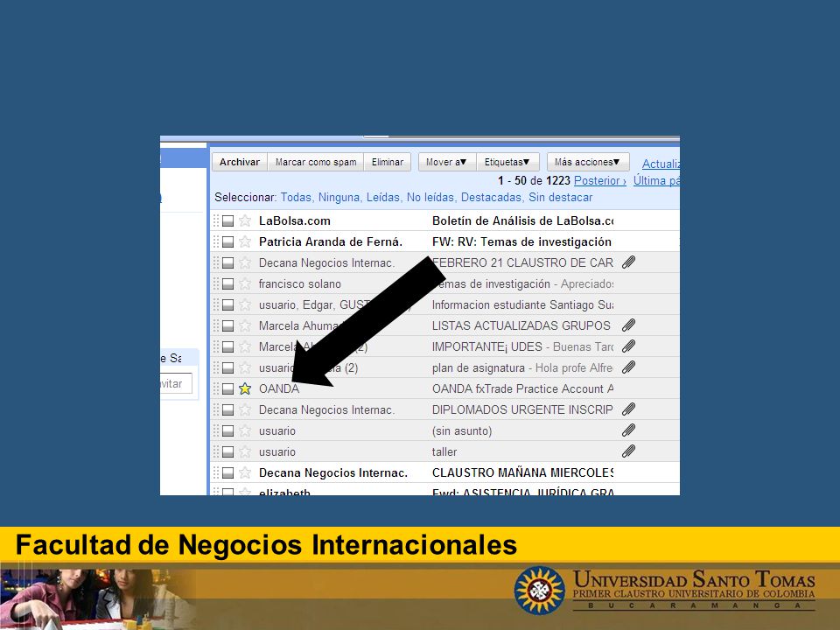Star the CLAUSTRO MAÑANA MIERCOLES message
Viewport: 840px width, 630px height.
(245, 473)
